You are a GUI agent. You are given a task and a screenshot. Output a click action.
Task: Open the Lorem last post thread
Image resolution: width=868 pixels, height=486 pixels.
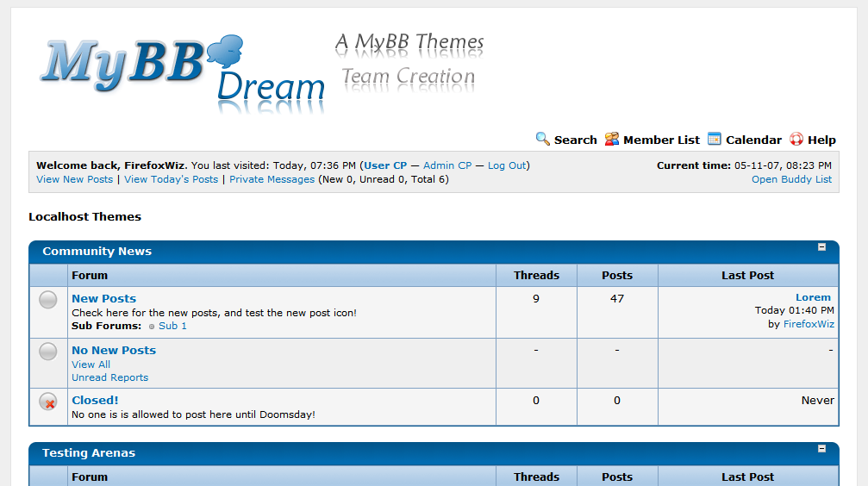tap(813, 297)
